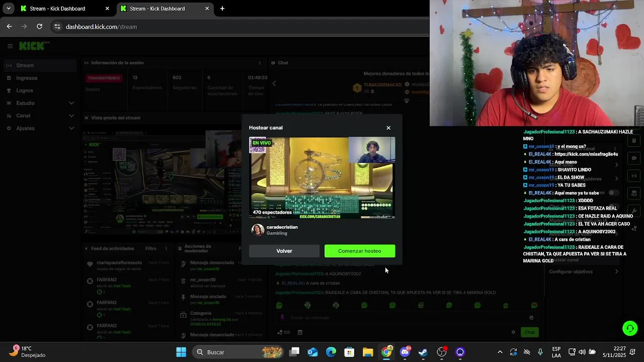Focus the Enviar un mensaje input
The height and width of the screenshot is (362, 644).
pyautogui.click(x=407, y=318)
